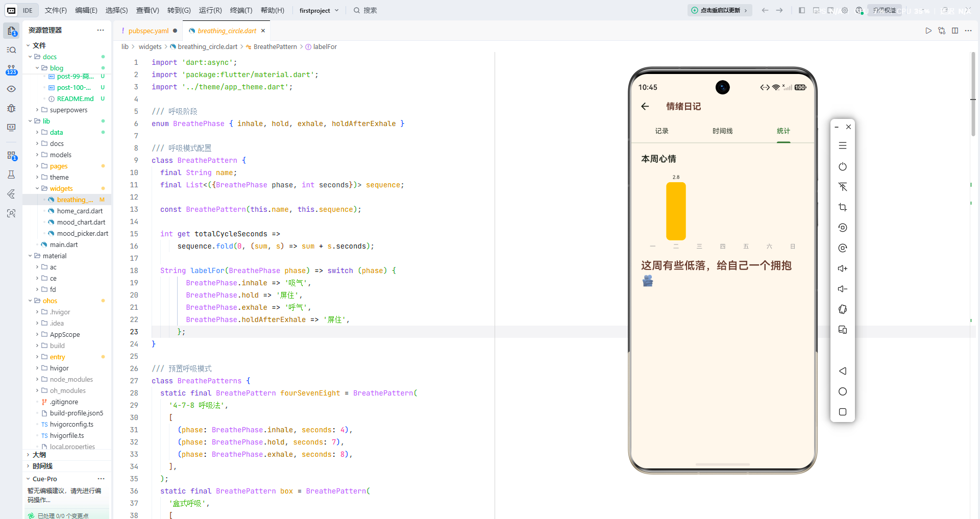Select the 统计 tab in phone app
Screen dimensions: 980x519
[783, 131]
